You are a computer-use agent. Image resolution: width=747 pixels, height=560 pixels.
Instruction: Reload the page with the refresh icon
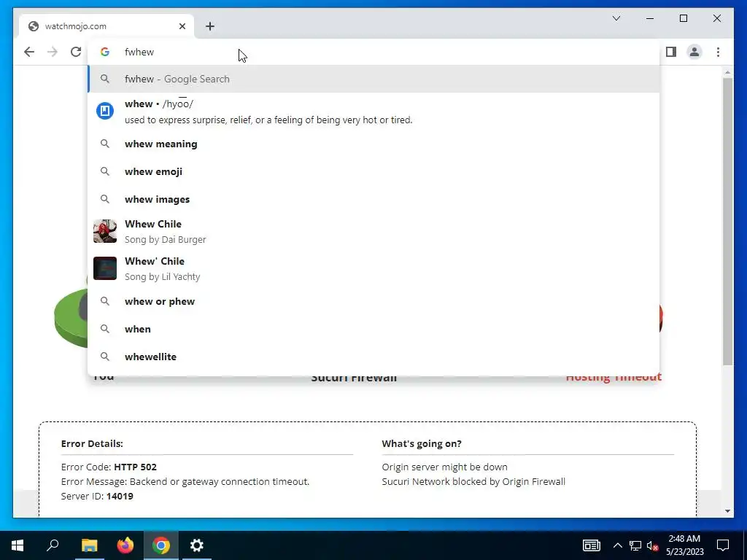[76, 52]
